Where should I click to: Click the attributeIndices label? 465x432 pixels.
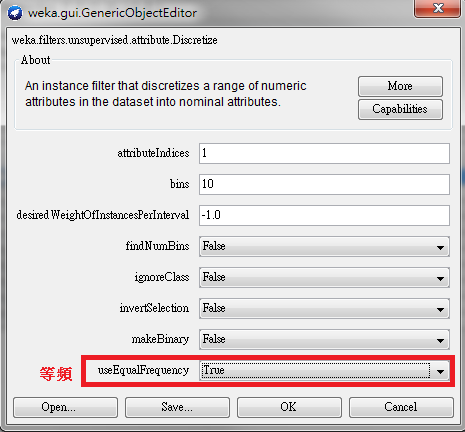[x=153, y=153]
